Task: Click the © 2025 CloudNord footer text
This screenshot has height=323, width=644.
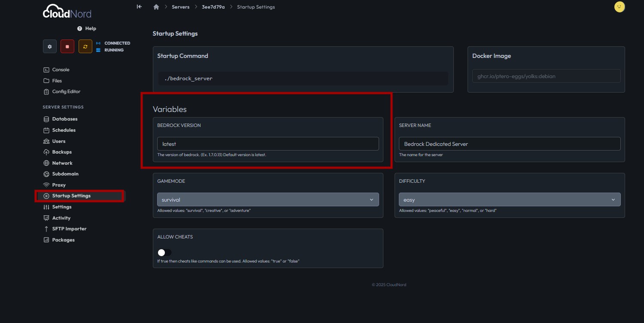Action: click(389, 285)
